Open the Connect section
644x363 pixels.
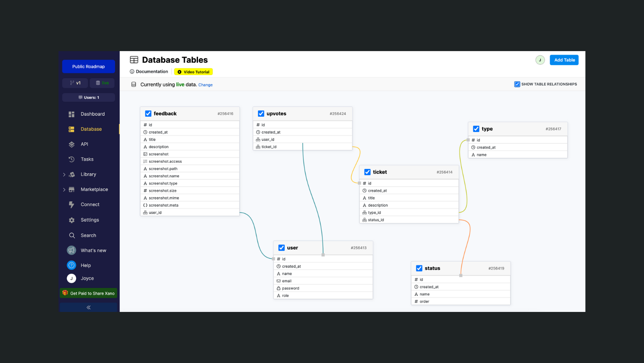(x=90, y=205)
